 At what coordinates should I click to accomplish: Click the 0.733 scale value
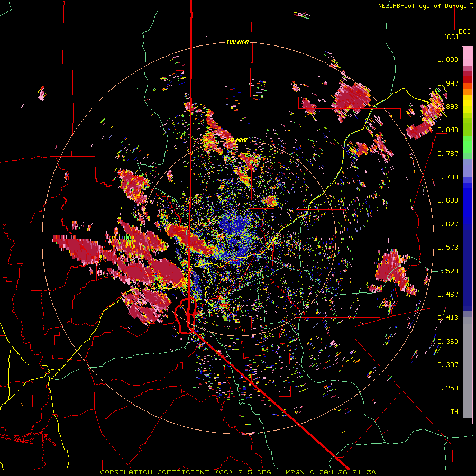[x=448, y=177]
